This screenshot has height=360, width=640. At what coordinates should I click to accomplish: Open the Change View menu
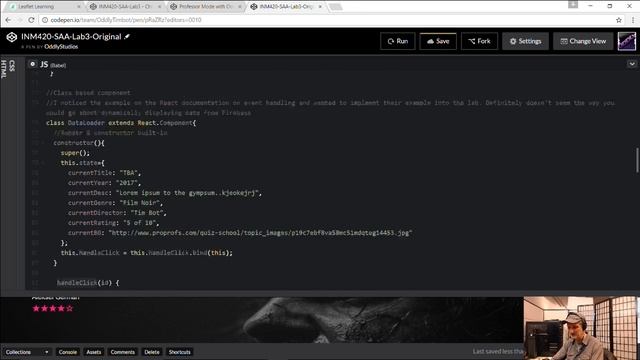pos(583,41)
